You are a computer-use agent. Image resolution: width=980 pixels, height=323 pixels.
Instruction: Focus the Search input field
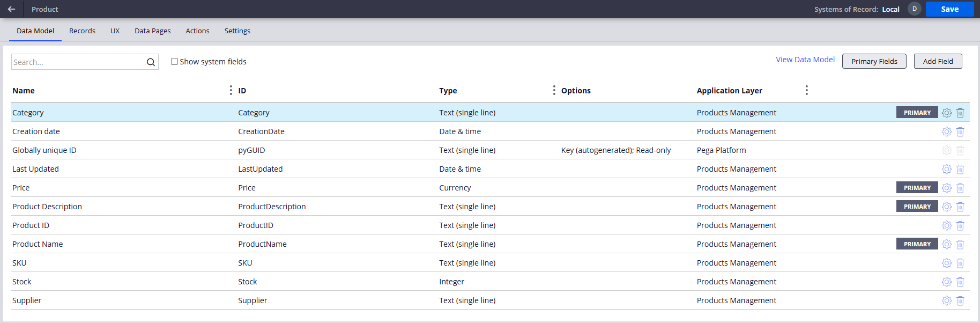(78, 62)
